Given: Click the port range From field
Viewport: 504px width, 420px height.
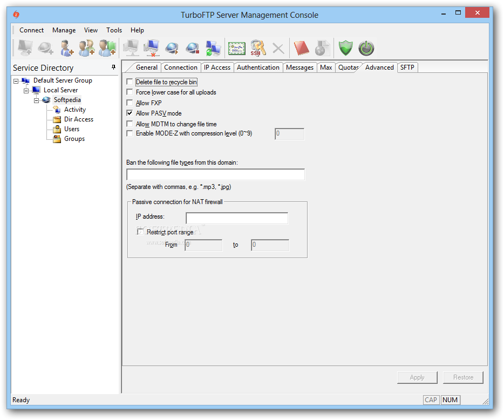Looking at the screenshot, I should [203, 245].
